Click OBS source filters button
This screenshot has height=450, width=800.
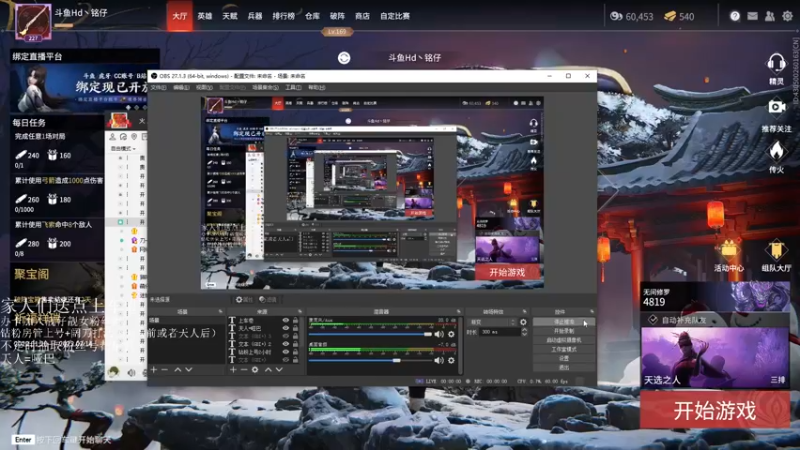click(x=268, y=299)
